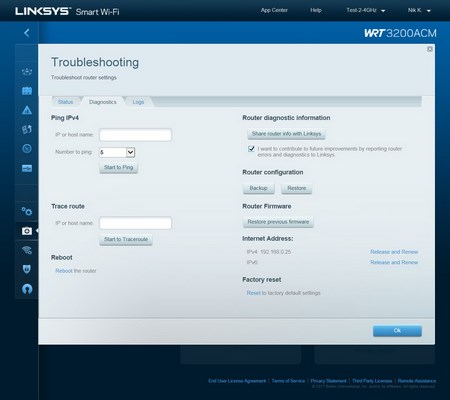Select the Diagnostics tab

(103, 102)
